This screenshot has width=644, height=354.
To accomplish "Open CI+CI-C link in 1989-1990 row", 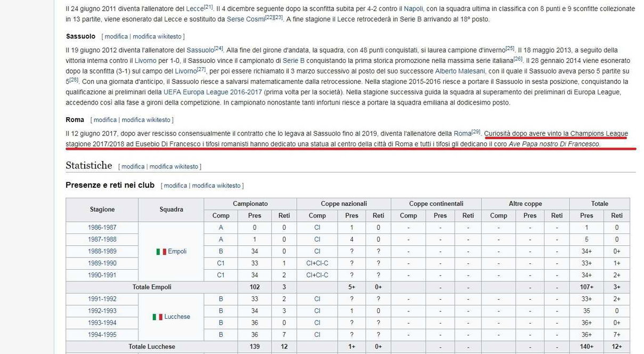I will [x=317, y=263].
